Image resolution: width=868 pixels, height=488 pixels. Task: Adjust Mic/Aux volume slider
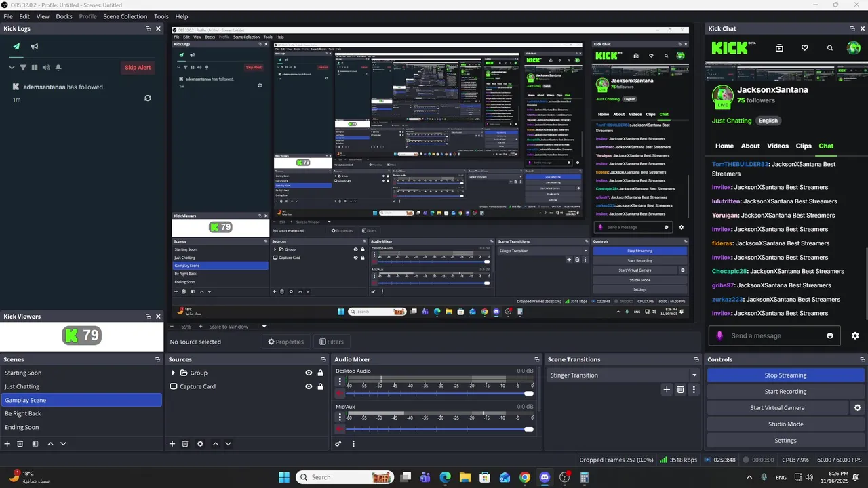click(439, 429)
